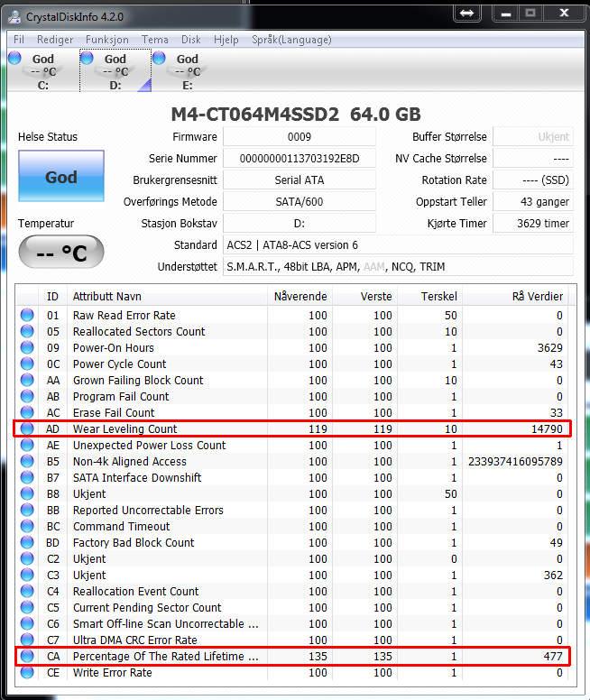Click status orb for Grown Failing Block Count

tap(27, 380)
